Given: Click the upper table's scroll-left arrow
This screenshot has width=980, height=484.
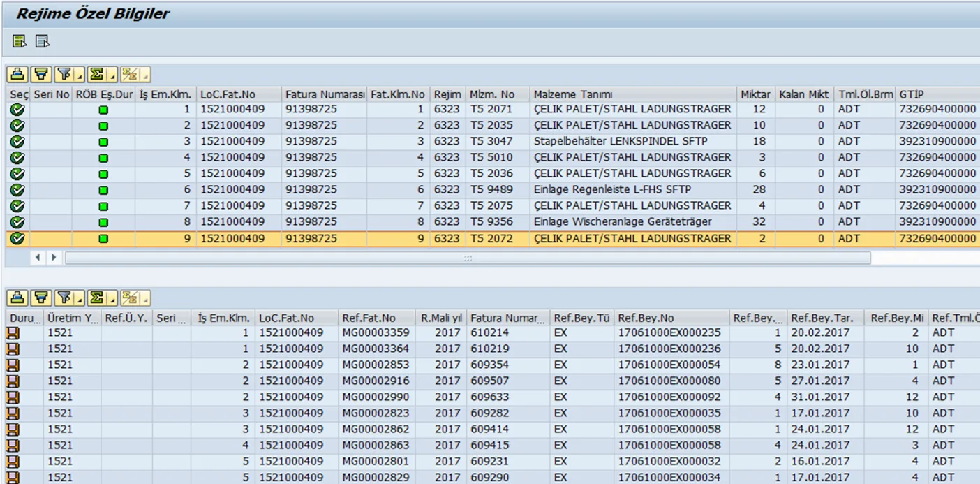Looking at the screenshot, I should [38, 258].
